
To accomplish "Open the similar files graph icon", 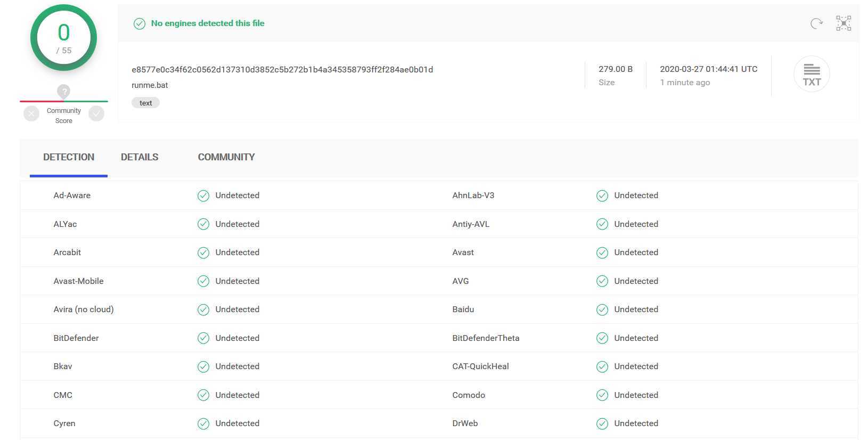I will click(x=844, y=23).
